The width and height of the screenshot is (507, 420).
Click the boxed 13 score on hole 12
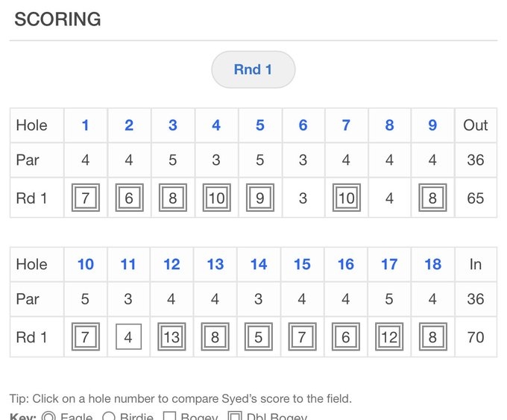(172, 337)
